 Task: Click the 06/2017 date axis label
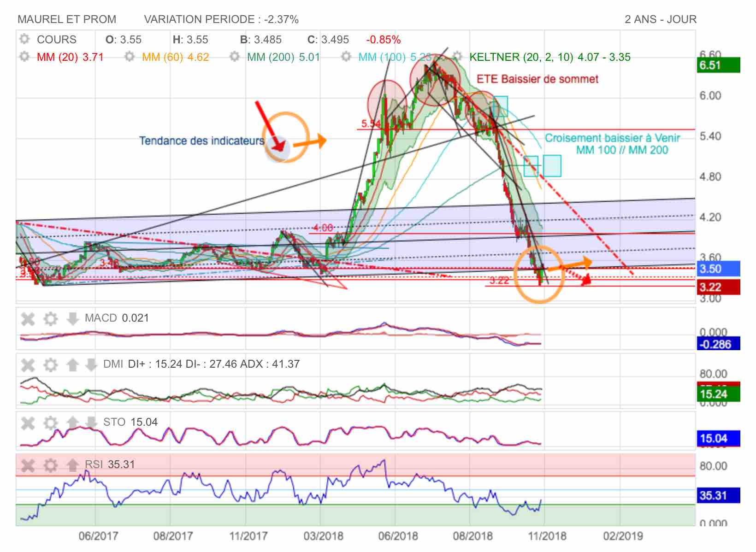[98, 536]
